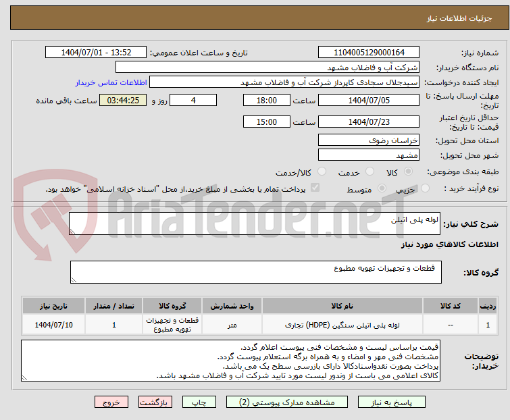Screen dimensions: 510x420
Task: Click the resize handle of گروه کالا box
Action: tap(74, 280)
